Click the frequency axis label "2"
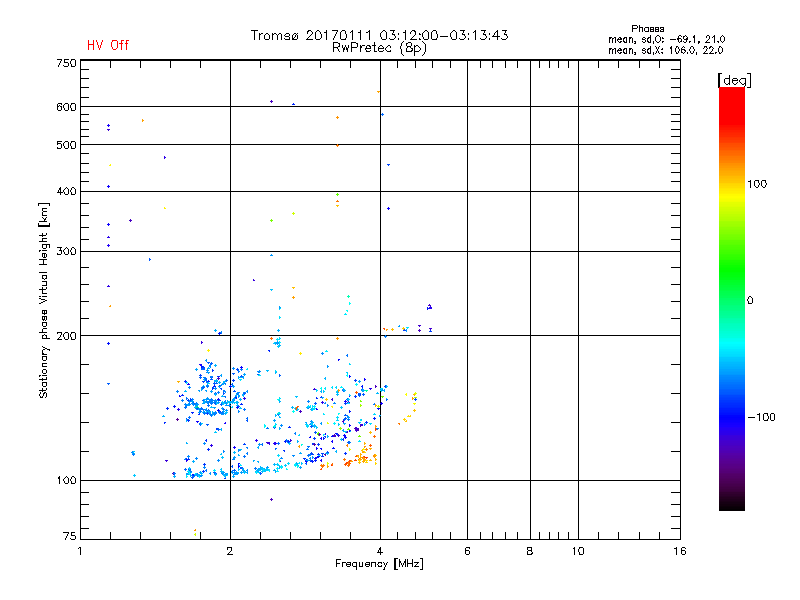 coord(230,551)
